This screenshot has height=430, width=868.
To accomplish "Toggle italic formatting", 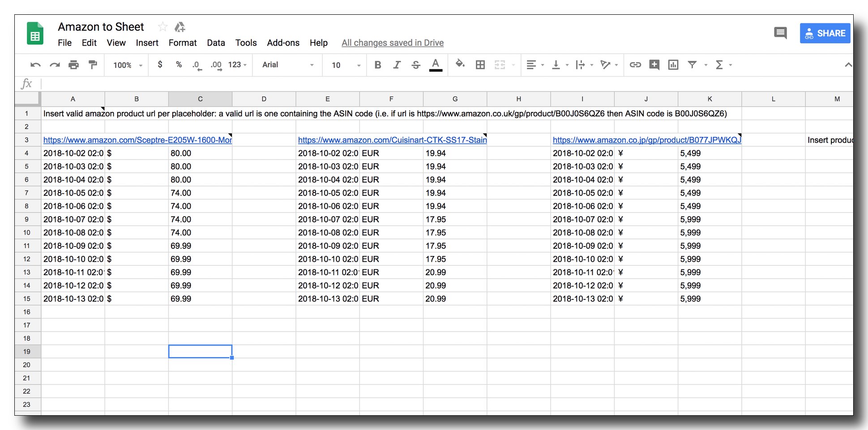I will [x=397, y=65].
